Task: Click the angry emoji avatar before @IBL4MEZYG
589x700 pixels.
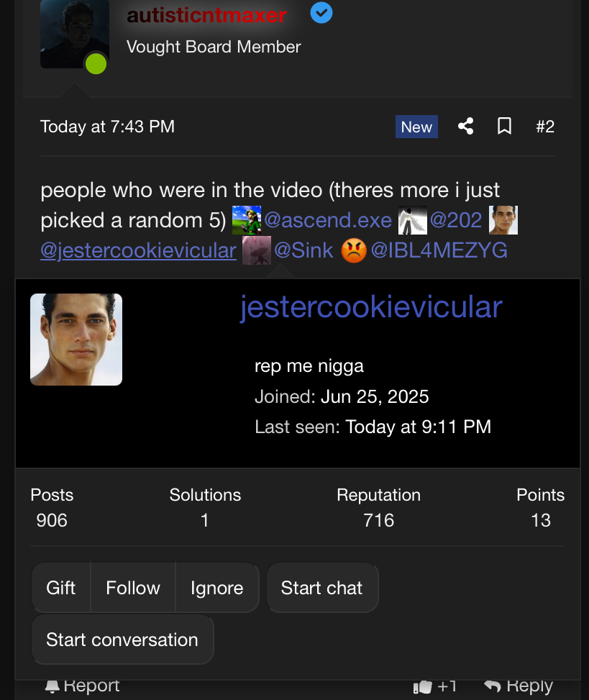Action: click(x=354, y=250)
